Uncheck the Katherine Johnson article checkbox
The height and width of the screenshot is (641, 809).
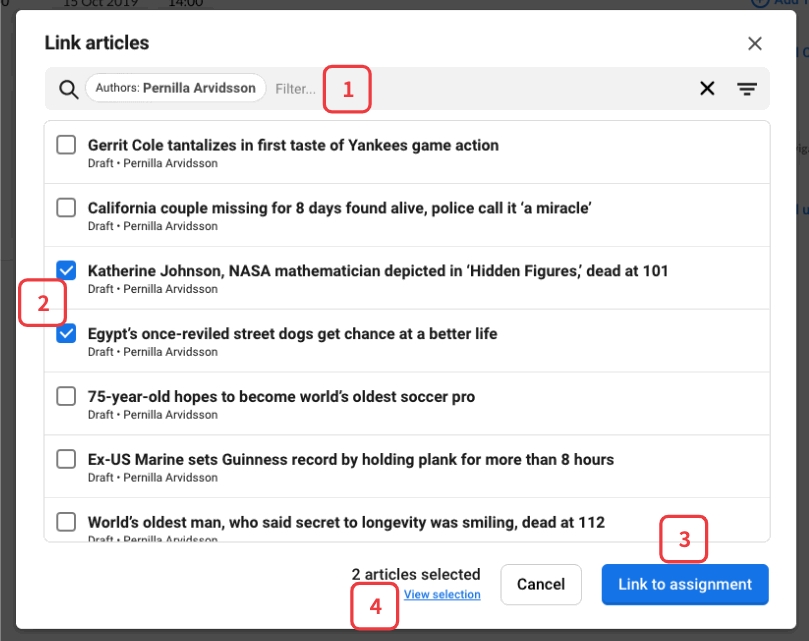click(66, 271)
